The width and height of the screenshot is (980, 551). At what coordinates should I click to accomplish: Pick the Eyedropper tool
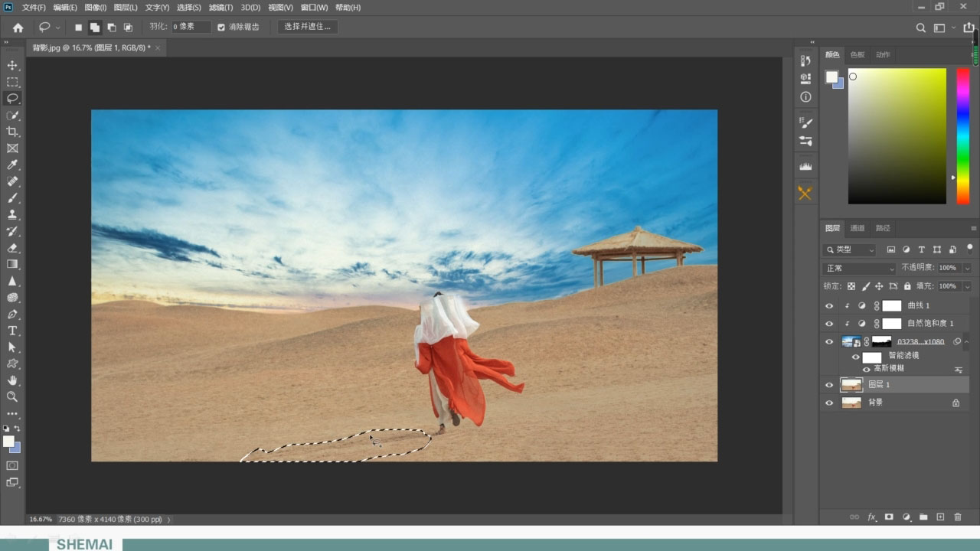point(12,165)
